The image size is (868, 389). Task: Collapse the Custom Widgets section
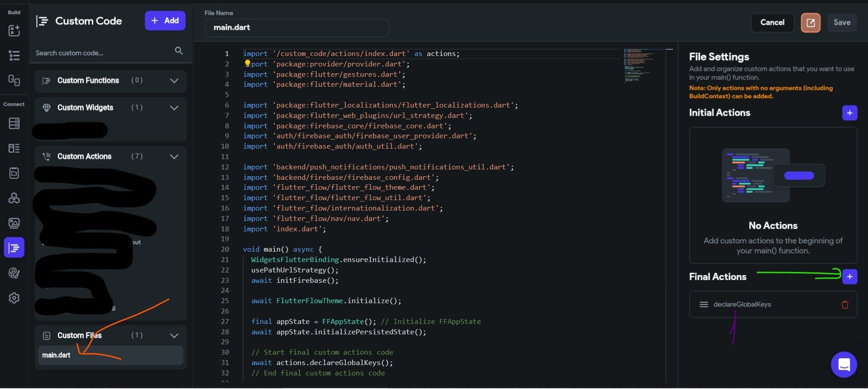[174, 108]
